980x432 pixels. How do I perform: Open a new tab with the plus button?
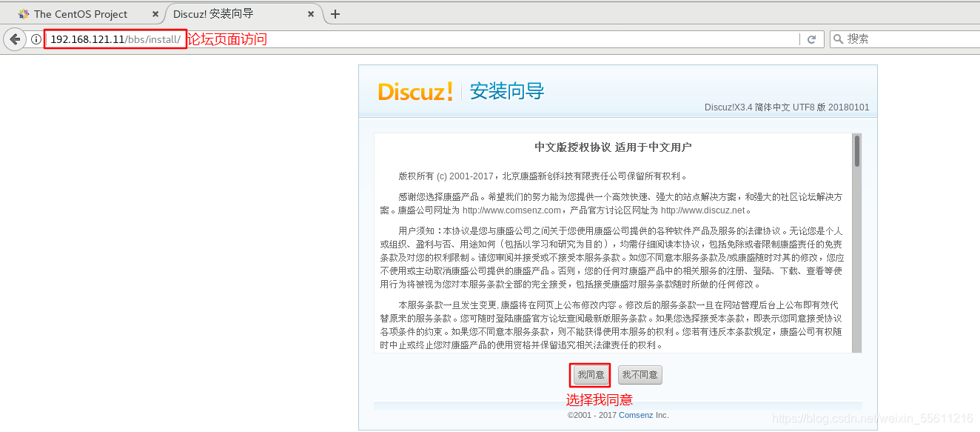(335, 14)
